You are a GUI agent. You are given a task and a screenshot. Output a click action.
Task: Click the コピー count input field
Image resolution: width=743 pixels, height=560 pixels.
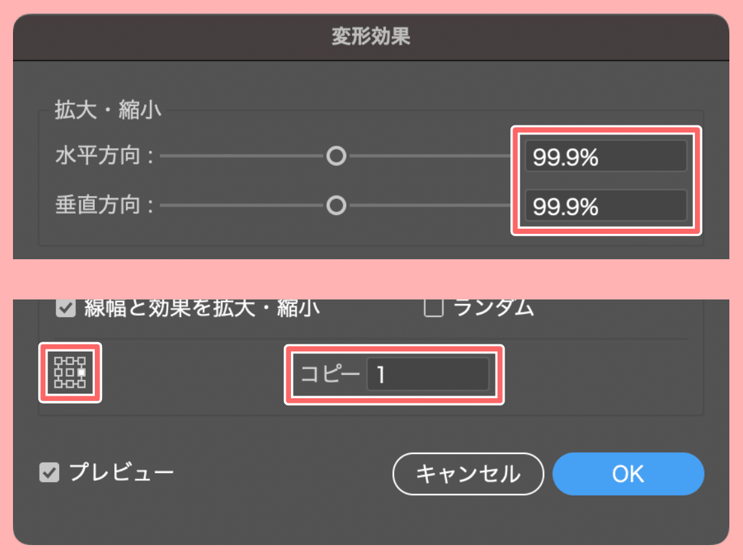coord(428,374)
